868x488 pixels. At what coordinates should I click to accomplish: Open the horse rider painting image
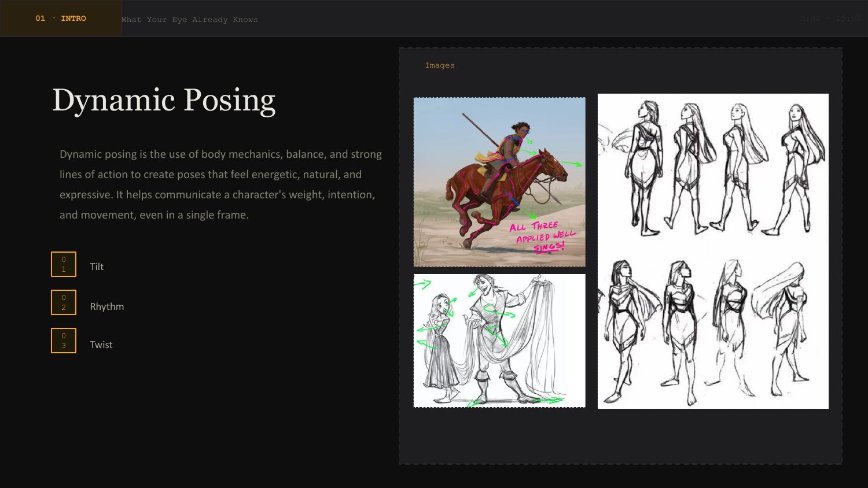click(x=499, y=182)
